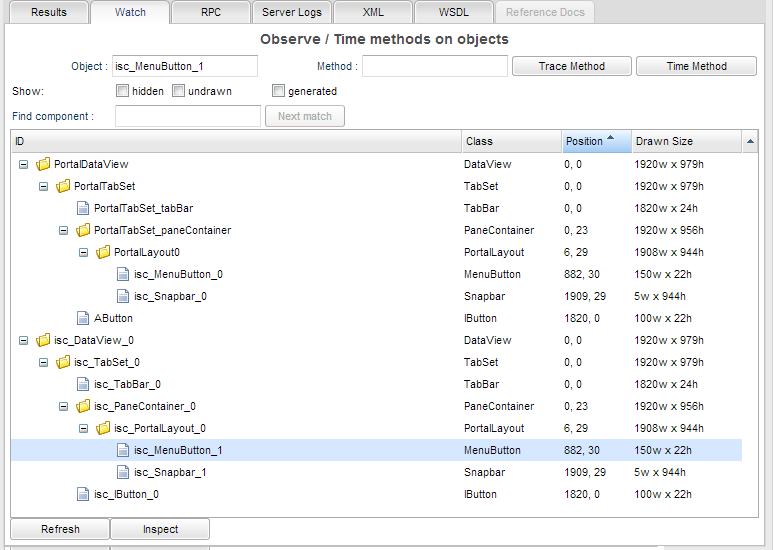Click file icon beside isc_IButton_0
773x550 pixels.
coord(83,494)
